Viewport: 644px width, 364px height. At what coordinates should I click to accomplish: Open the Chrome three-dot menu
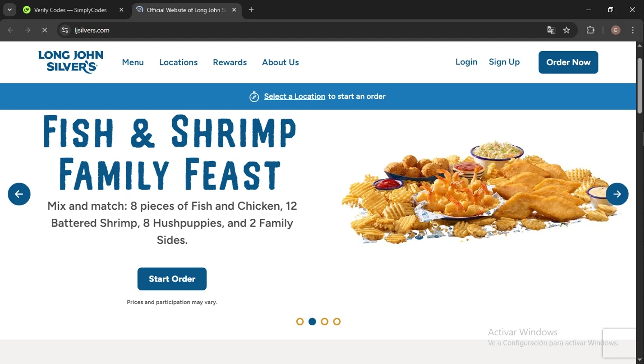[x=633, y=30]
